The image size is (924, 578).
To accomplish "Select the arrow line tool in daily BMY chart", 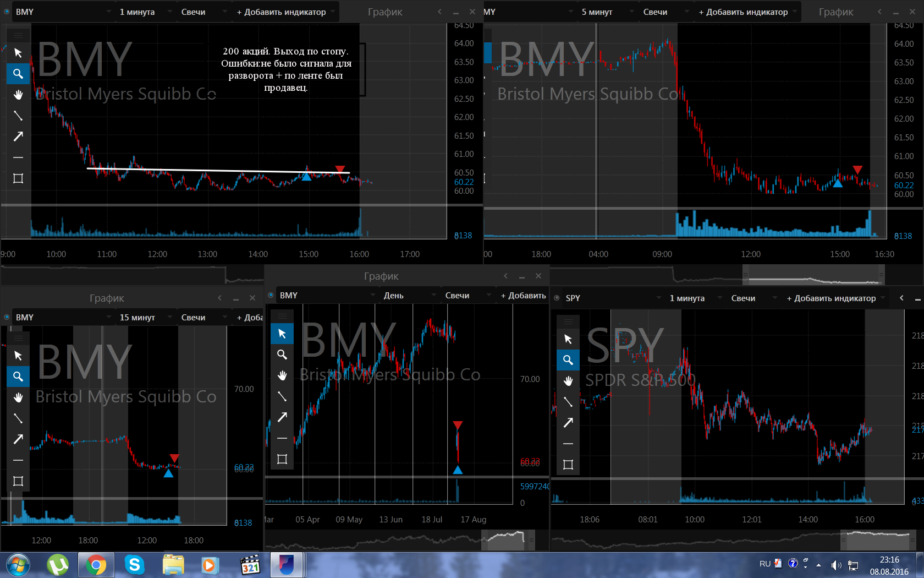I will click(282, 417).
